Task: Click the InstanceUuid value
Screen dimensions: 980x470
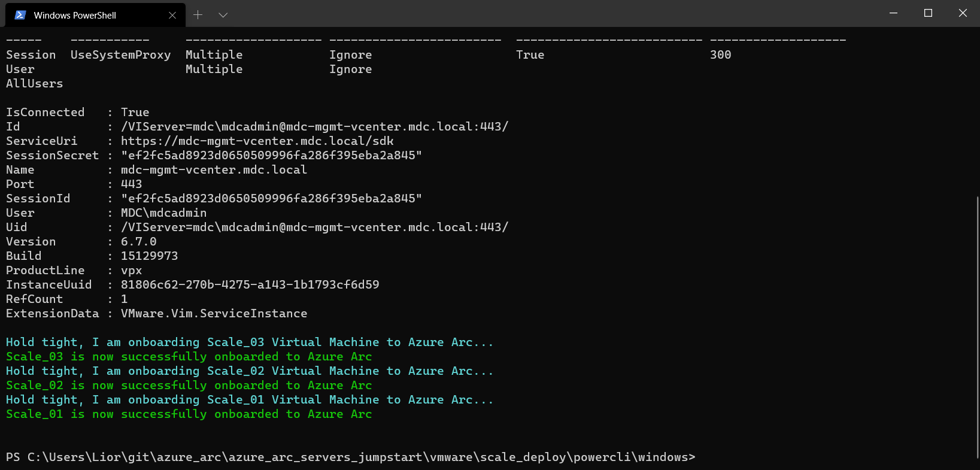Action: point(250,285)
